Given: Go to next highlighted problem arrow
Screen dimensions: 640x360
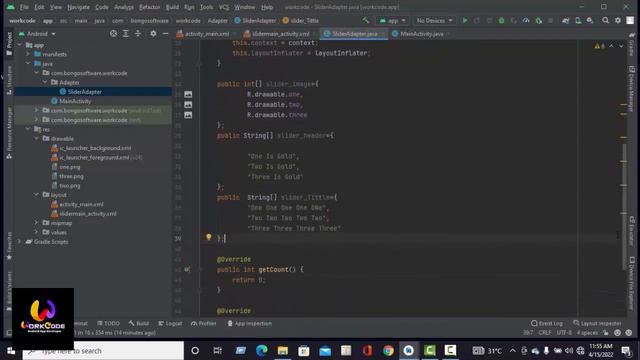Looking at the screenshot, I should pyautogui.click(x=621, y=46).
